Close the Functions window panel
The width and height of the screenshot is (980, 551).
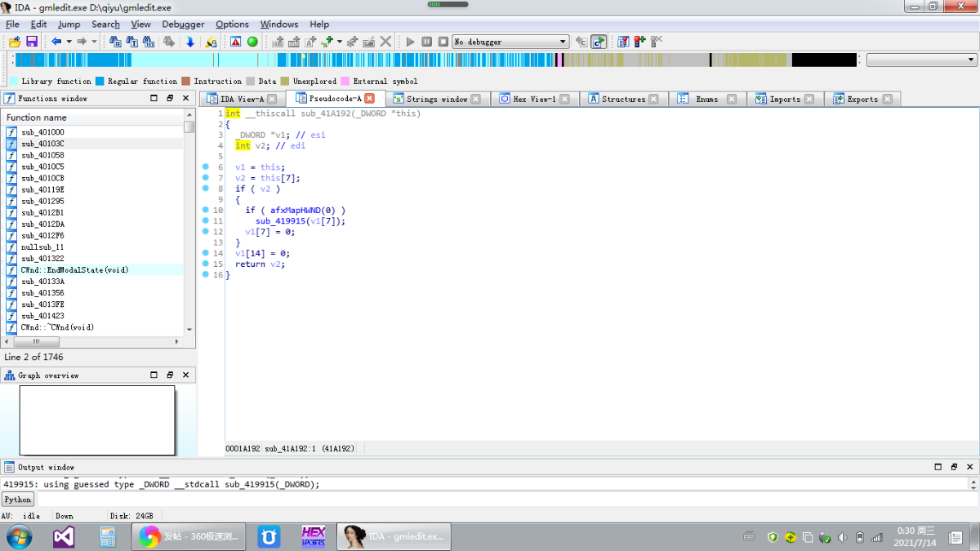[x=185, y=98]
